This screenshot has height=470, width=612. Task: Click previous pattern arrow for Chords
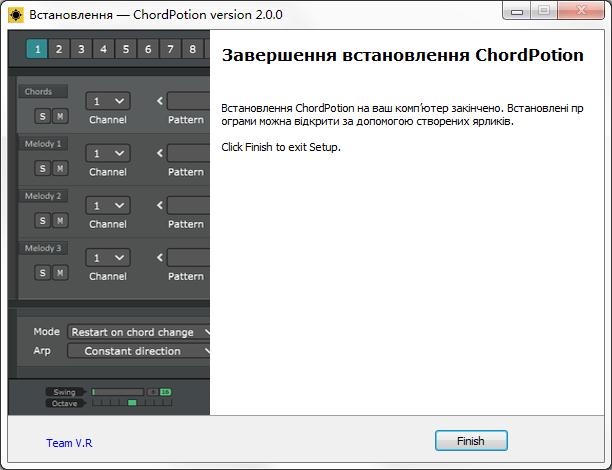pos(159,101)
